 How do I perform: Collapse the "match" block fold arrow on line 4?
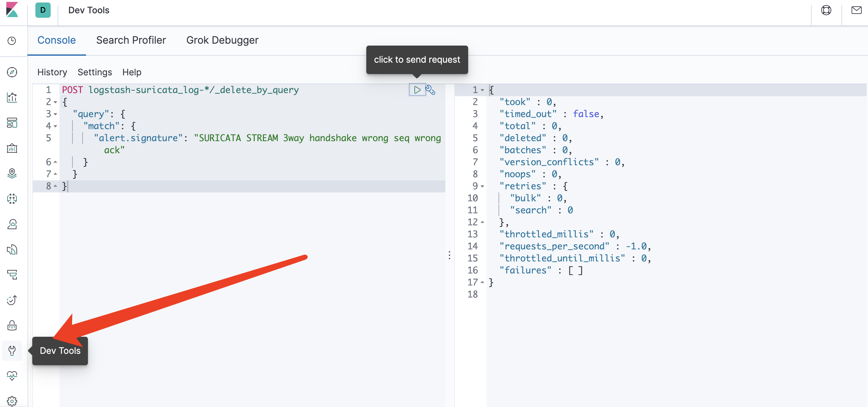(x=55, y=126)
